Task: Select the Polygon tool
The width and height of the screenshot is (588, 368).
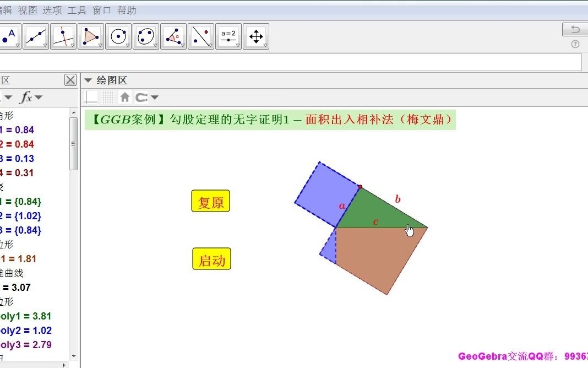Action: click(91, 36)
